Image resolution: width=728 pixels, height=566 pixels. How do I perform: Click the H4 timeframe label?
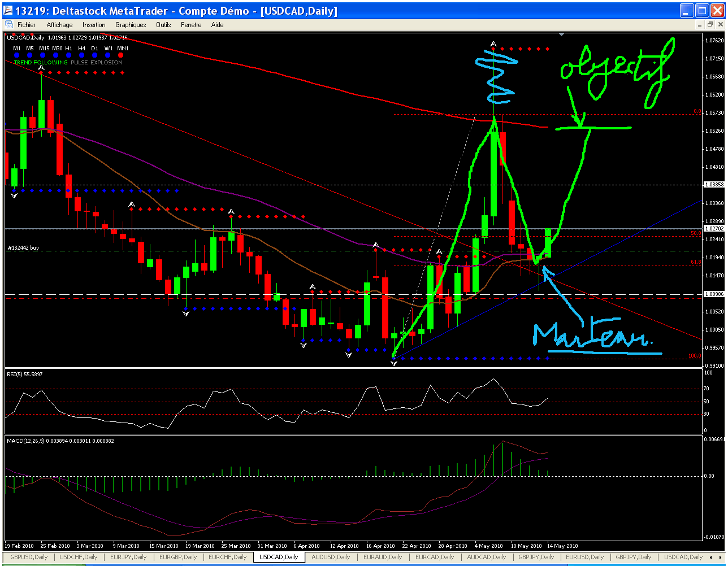point(82,49)
